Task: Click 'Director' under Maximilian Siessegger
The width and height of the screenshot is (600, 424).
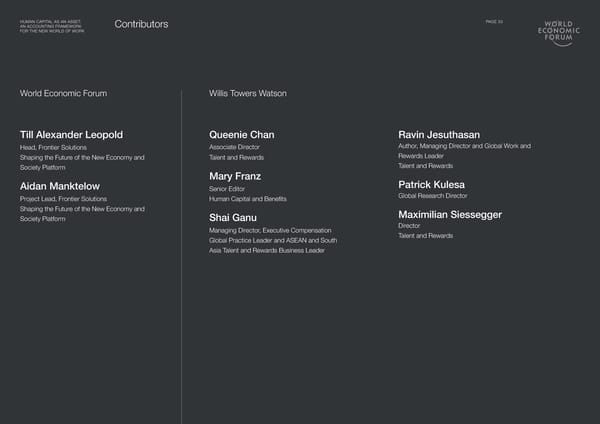Action: [409, 226]
